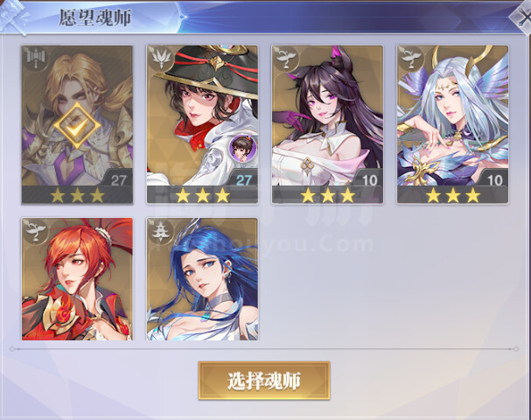Close the 愿望魂师 dialog with X
531x420 pixels.
pos(522,17)
